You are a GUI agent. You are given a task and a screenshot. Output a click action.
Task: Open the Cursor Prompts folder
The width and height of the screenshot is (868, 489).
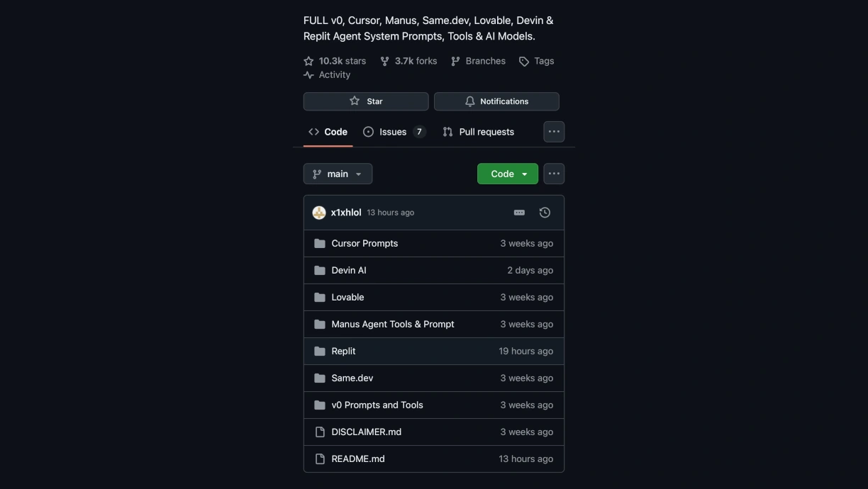coord(365,244)
